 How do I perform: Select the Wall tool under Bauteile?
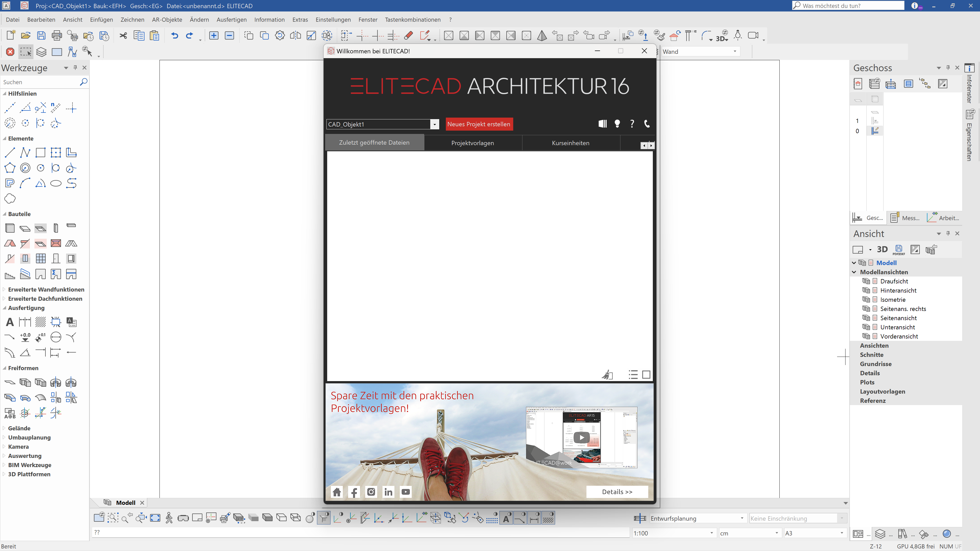(10, 228)
